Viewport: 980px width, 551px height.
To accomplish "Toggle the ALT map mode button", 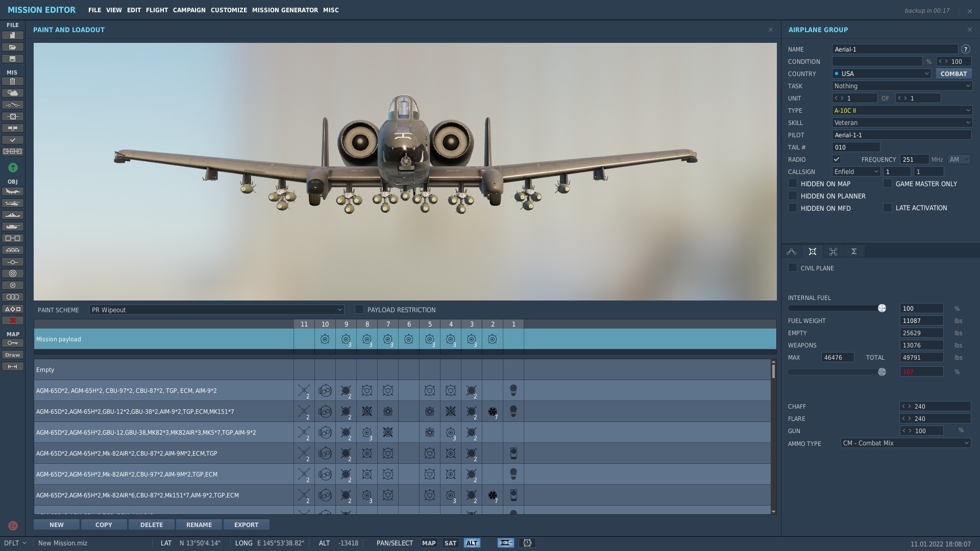I will [x=472, y=543].
